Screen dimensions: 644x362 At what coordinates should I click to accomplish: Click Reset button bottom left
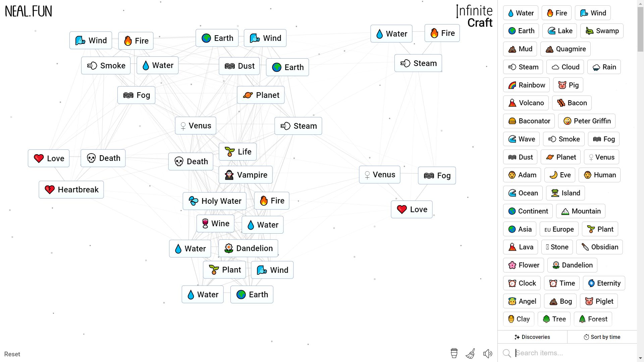12,354
